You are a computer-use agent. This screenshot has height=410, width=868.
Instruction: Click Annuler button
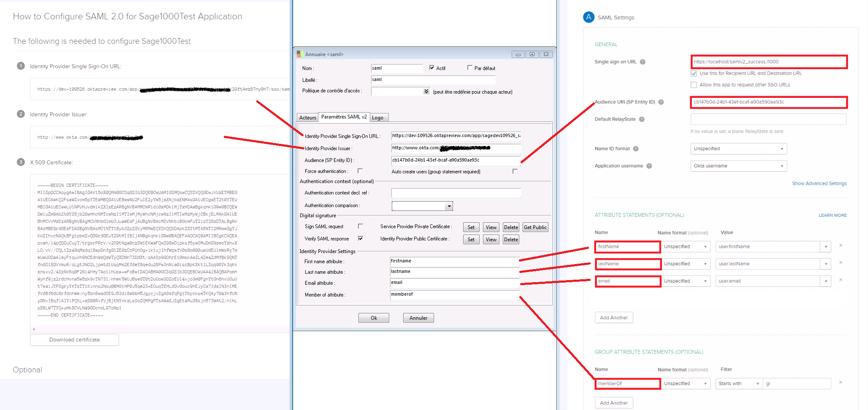418,318
